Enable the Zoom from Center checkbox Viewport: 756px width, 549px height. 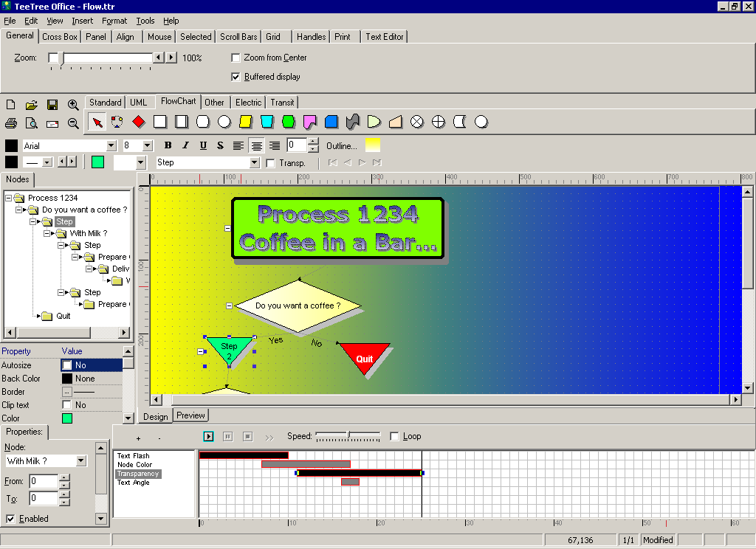point(236,58)
